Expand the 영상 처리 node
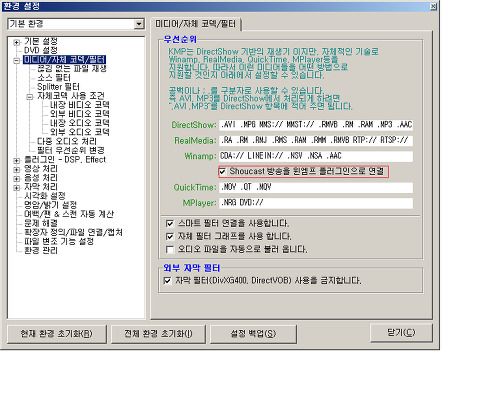The image size is (500, 399). (16, 170)
